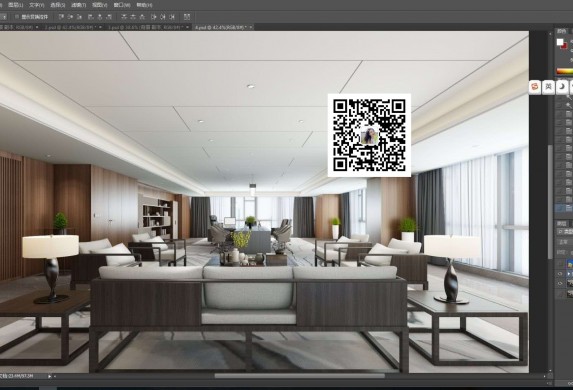The width and height of the screenshot is (573, 390).
Task: Switch to the 3.psd document tab
Action: (x=146, y=27)
